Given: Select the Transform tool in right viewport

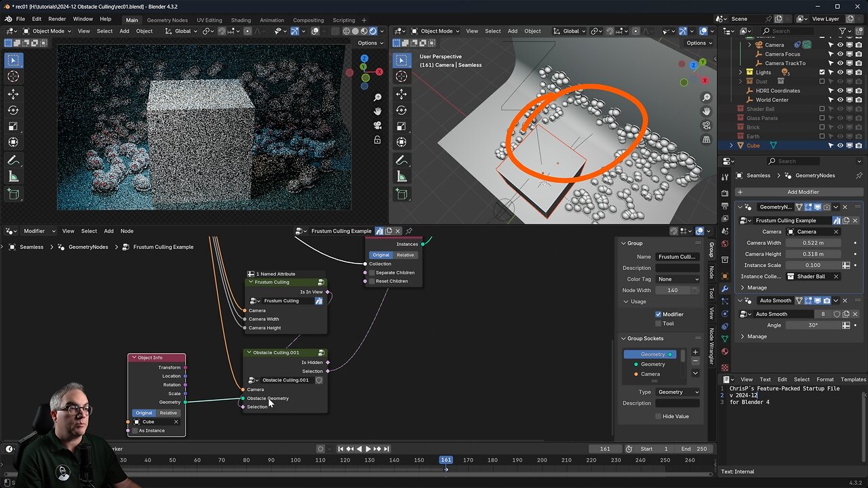Looking at the screenshot, I should click(x=401, y=142).
